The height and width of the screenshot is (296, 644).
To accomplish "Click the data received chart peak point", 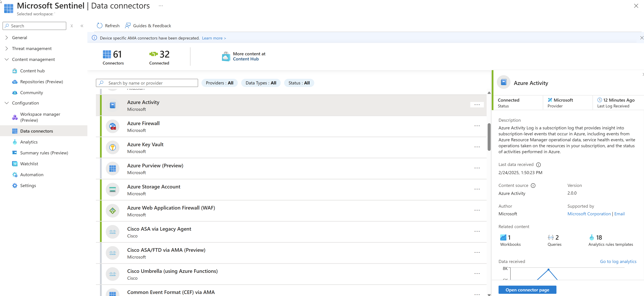I will pos(548,269).
